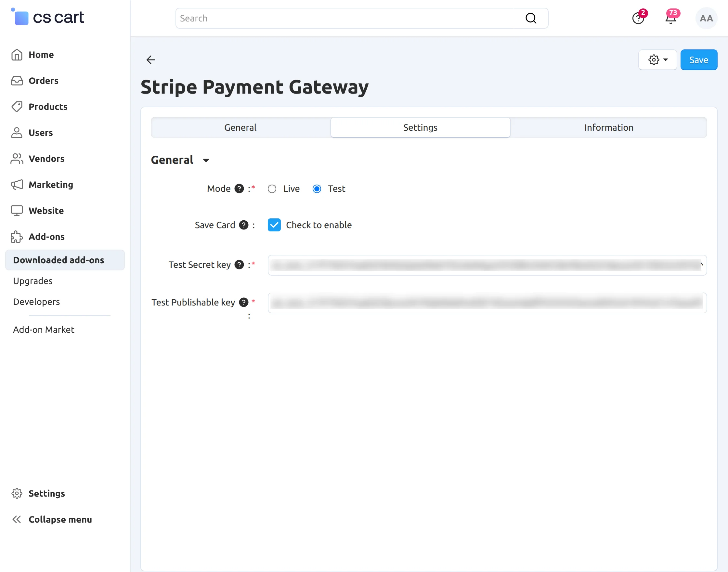The height and width of the screenshot is (572, 728).
Task: Open the Add-on Market link
Action: (44, 330)
